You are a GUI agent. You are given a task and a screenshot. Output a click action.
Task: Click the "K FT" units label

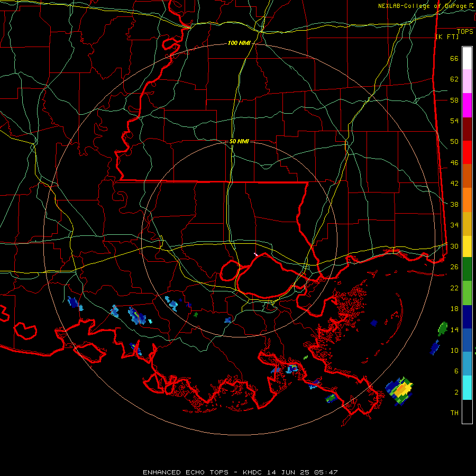click(447, 36)
